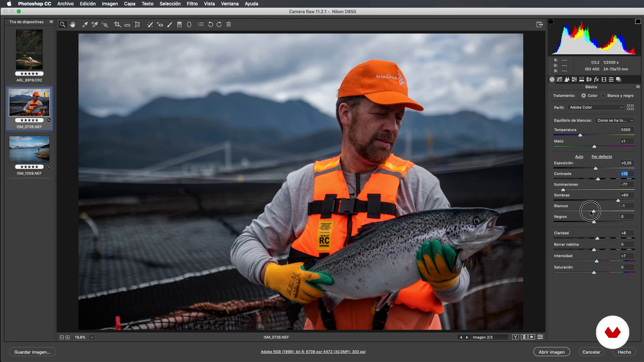This screenshot has width=644, height=362.
Task: Toggle shadow clipping warning in histogram
Action: [551, 21]
